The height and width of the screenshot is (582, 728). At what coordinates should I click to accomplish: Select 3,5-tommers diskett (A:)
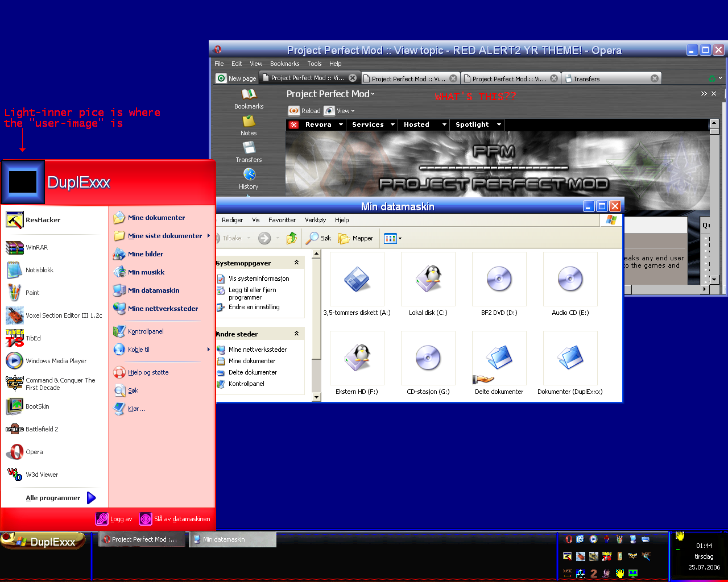point(357,285)
